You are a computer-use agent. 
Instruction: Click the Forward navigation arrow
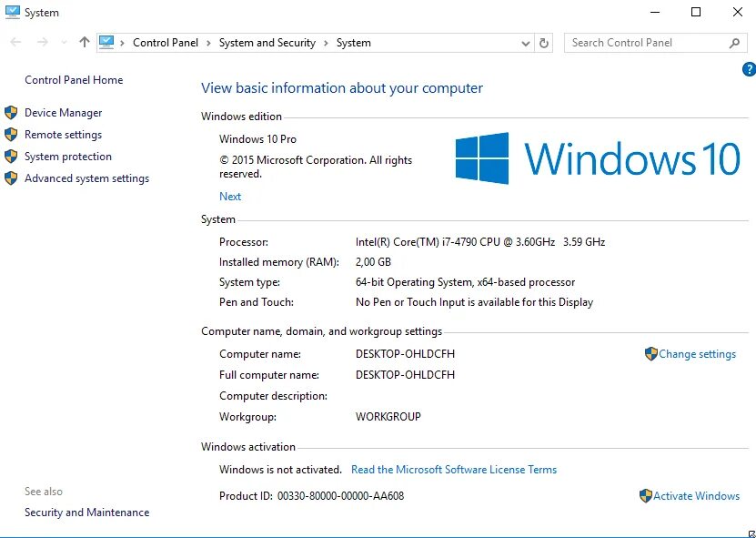(x=43, y=43)
